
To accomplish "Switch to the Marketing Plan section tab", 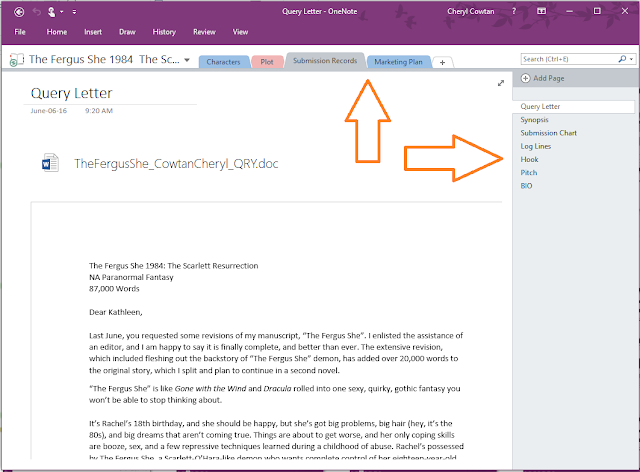I will click(398, 62).
